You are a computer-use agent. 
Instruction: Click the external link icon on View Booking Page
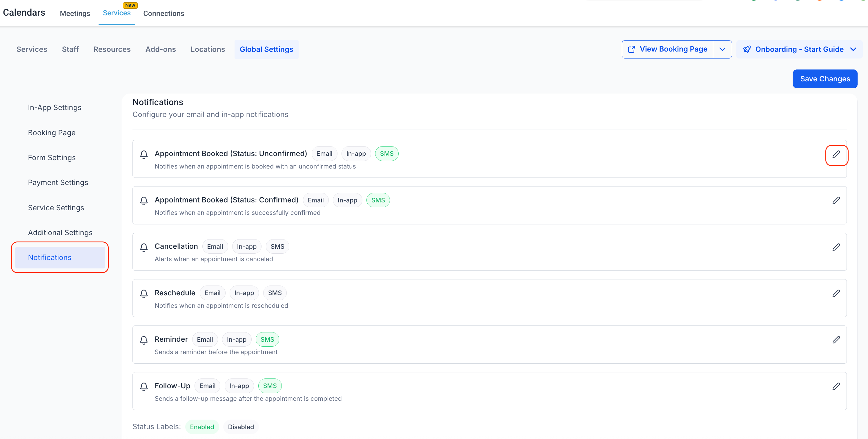coord(632,49)
